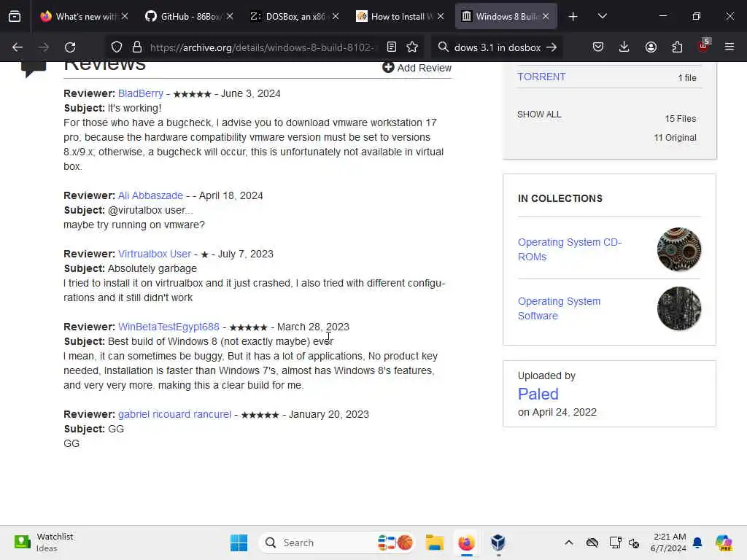
Task: Open Copilot preview icon in taskbar
Action: point(724,542)
